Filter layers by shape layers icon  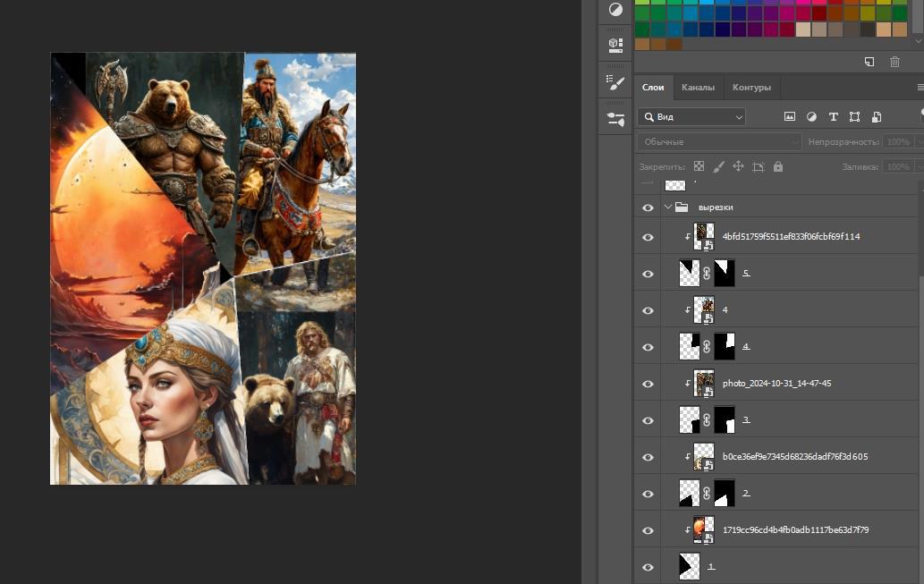click(855, 117)
